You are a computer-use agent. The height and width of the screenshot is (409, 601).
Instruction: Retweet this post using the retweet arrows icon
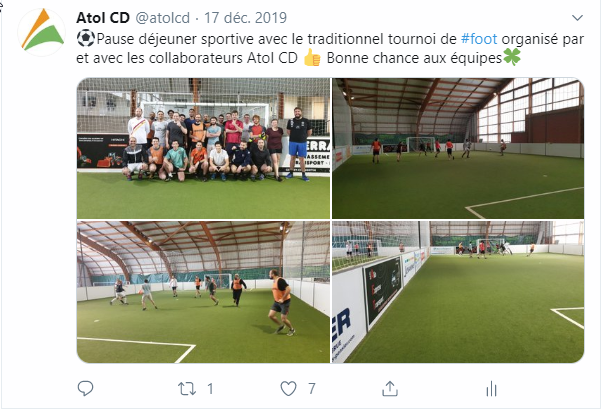187,389
